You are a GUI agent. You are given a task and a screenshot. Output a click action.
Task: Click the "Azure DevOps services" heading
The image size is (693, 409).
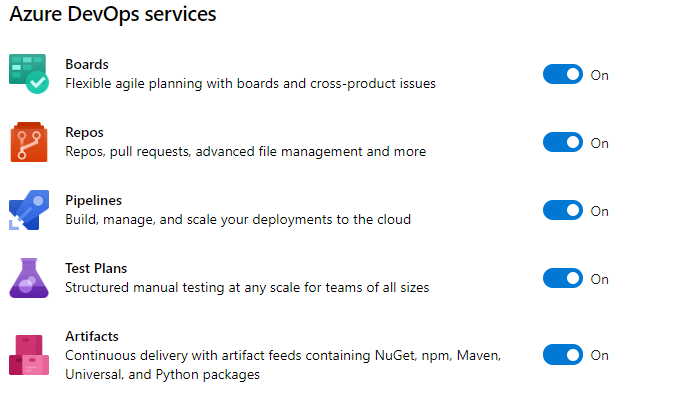point(112,15)
